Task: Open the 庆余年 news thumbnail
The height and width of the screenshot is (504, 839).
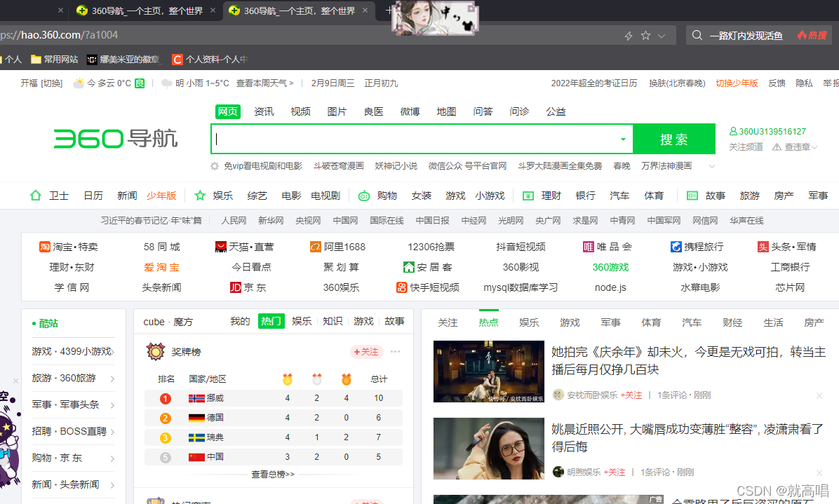Action: [488, 372]
